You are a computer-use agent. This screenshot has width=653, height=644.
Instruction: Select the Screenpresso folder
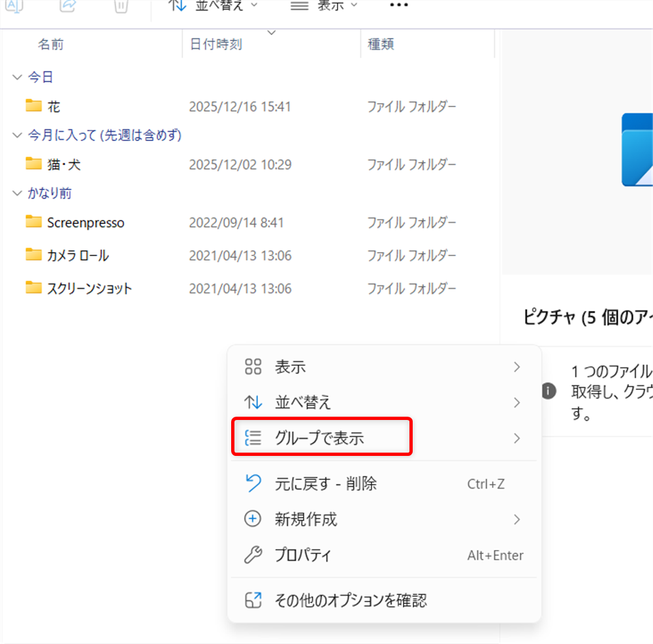point(86,222)
